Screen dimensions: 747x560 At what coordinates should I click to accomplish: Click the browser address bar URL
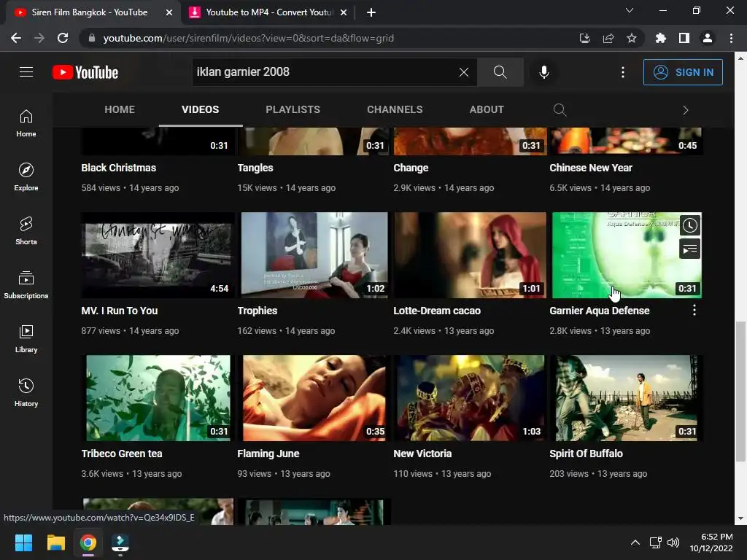(248, 38)
